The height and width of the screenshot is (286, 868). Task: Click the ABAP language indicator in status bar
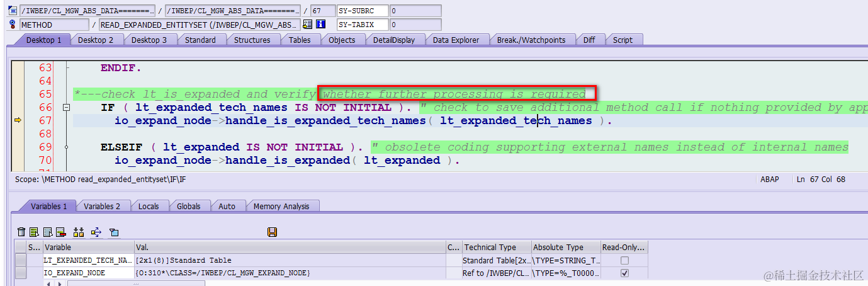[x=769, y=180]
